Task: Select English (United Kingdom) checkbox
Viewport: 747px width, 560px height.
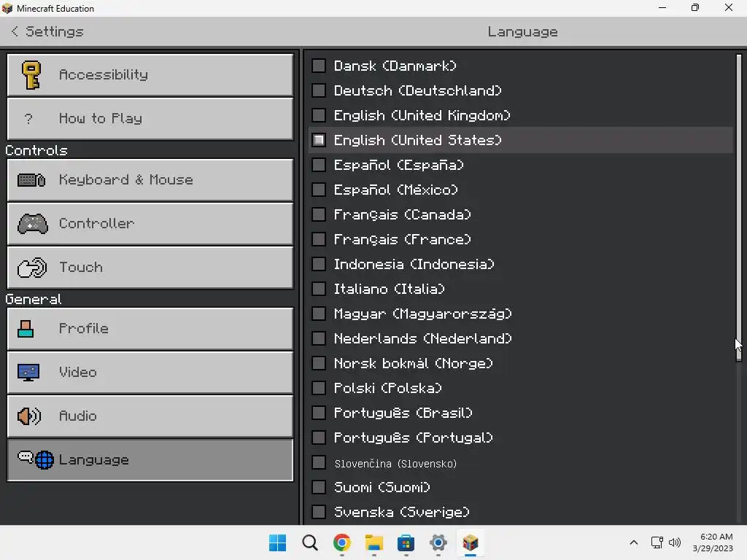Action: [x=319, y=115]
